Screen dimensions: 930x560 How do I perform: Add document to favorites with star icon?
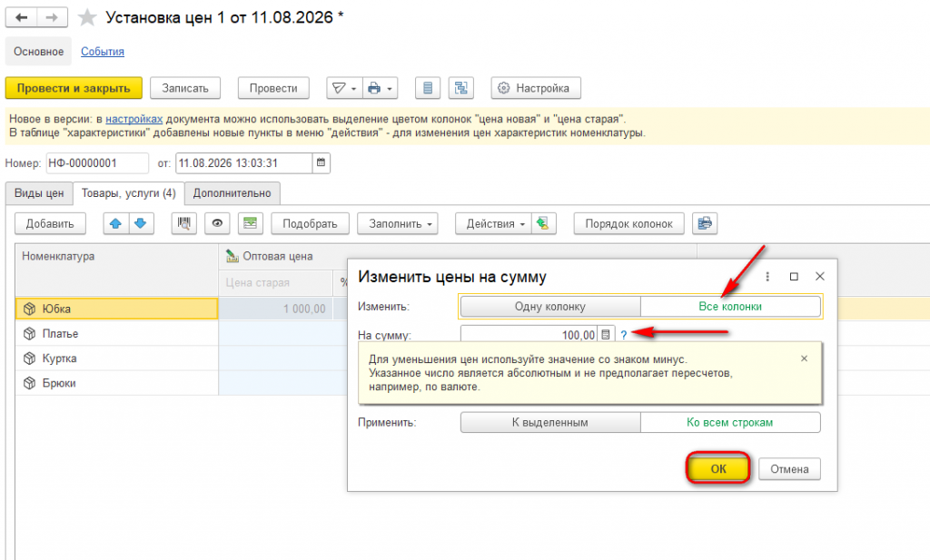(87, 18)
